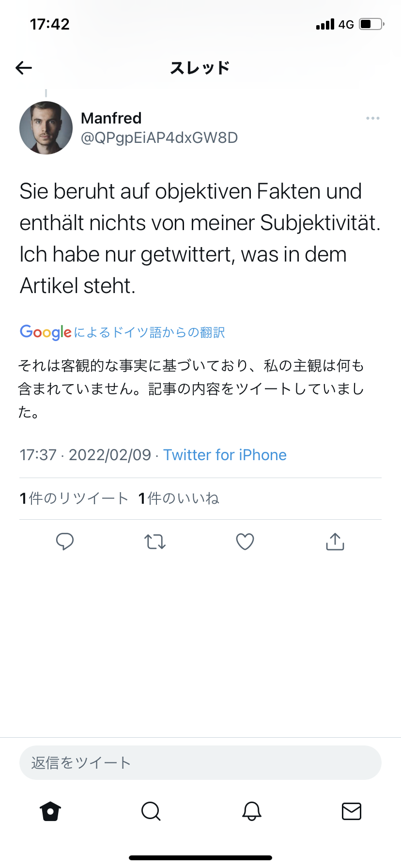Tap the share upload icon

(x=335, y=542)
